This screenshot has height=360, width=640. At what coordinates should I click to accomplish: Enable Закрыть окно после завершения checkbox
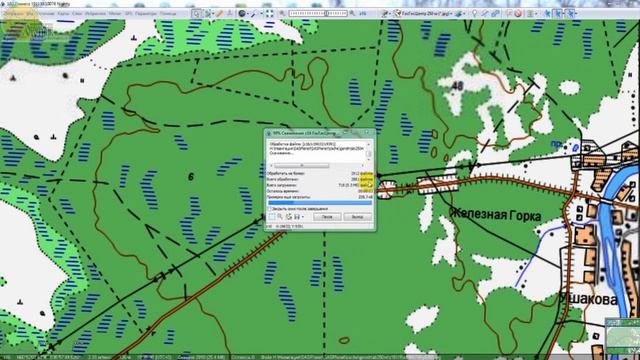tap(270, 209)
